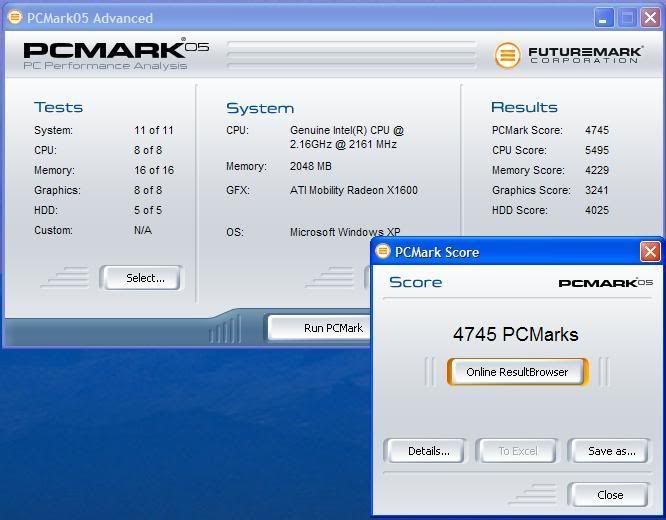Image resolution: width=666 pixels, height=520 pixels.
Task: Click the Futuremark Corporation logo icon
Action: click(x=507, y=55)
